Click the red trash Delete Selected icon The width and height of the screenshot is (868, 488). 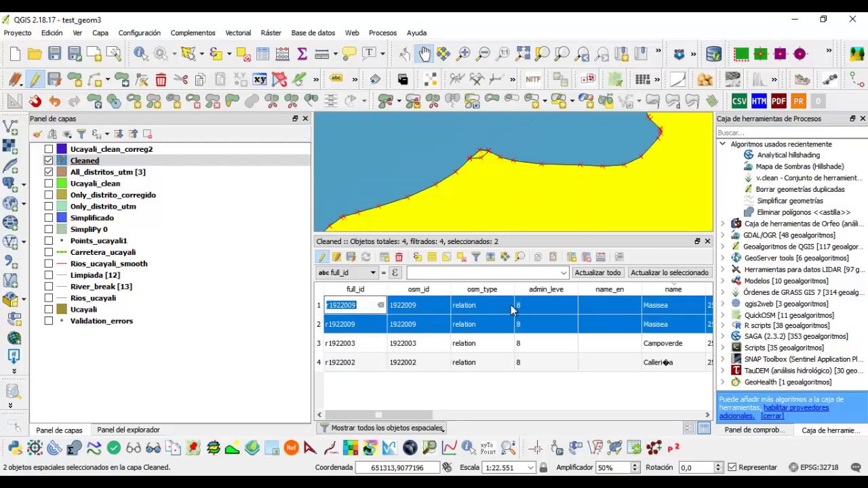161,79
